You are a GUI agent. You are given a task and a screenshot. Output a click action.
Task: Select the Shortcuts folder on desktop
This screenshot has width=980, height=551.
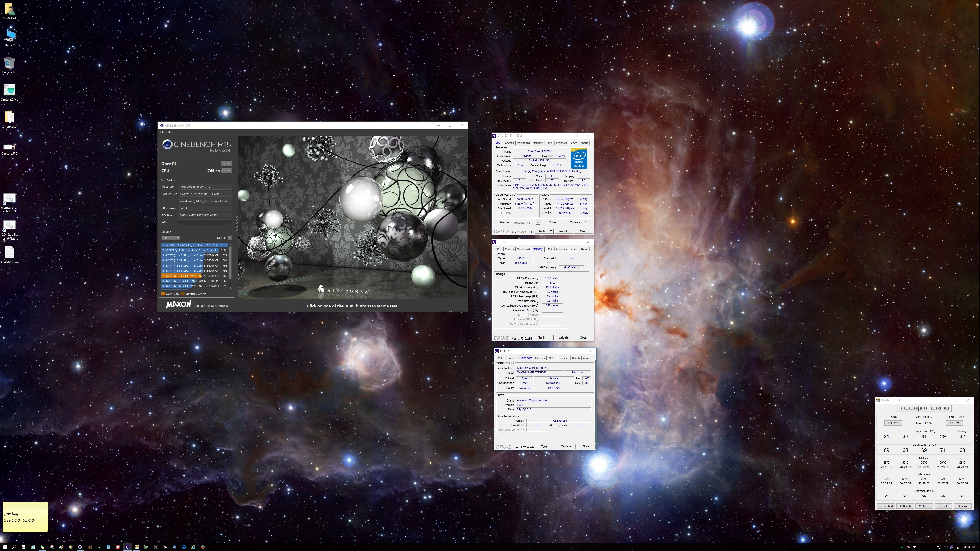click(x=9, y=119)
